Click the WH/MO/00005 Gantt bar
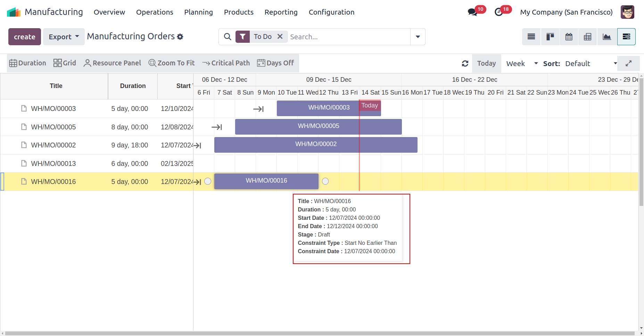 (318, 126)
